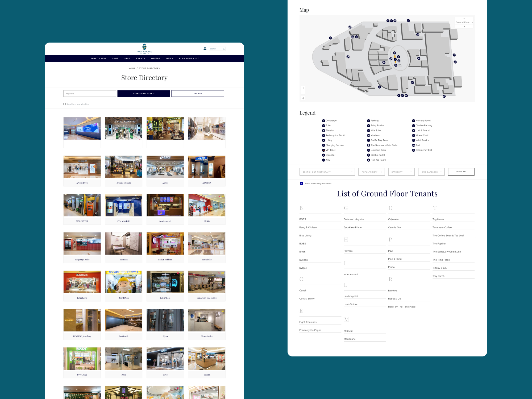Screen dimensions: 532x399
Task: Click the First Aid Room legend icon
Action: [x=368, y=160]
